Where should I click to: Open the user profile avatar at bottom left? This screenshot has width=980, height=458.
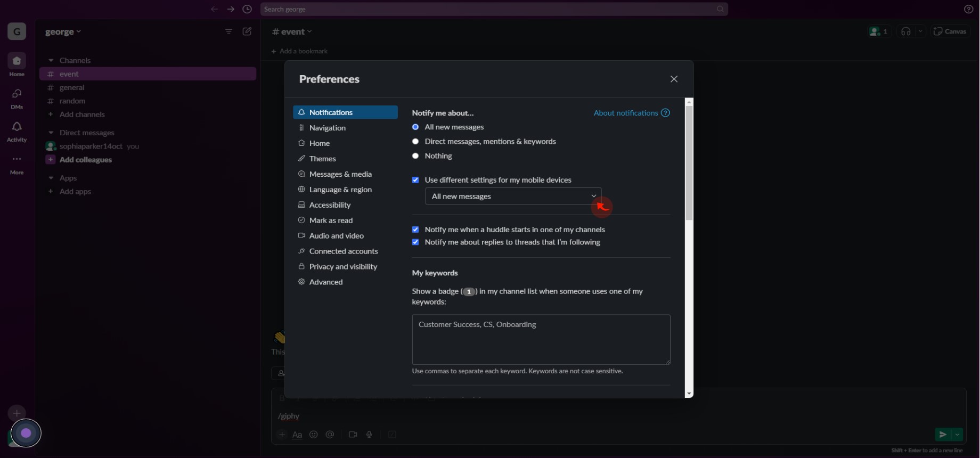(25, 434)
